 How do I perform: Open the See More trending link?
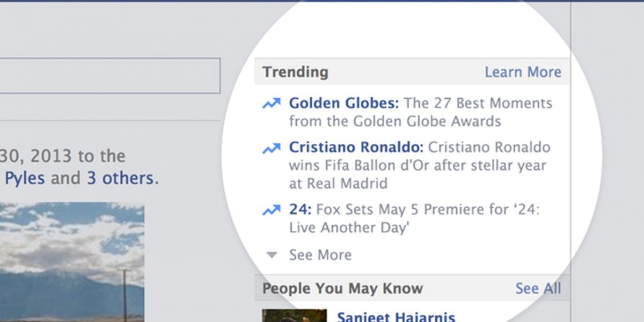[x=320, y=255]
